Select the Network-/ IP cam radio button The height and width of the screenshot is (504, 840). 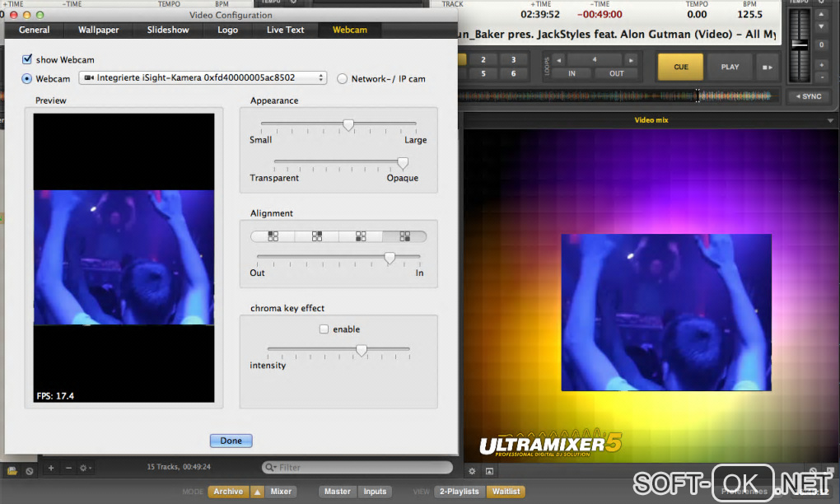pyautogui.click(x=342, y=79)
